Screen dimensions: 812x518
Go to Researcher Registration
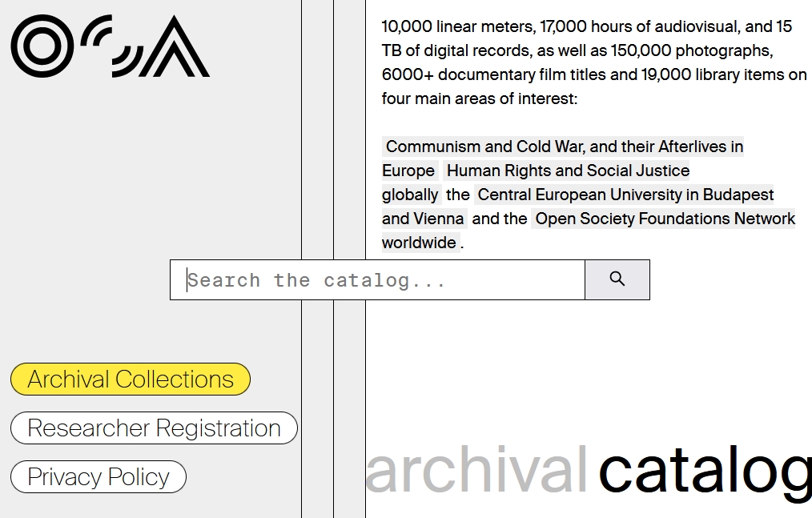click(x=154, y=428)
